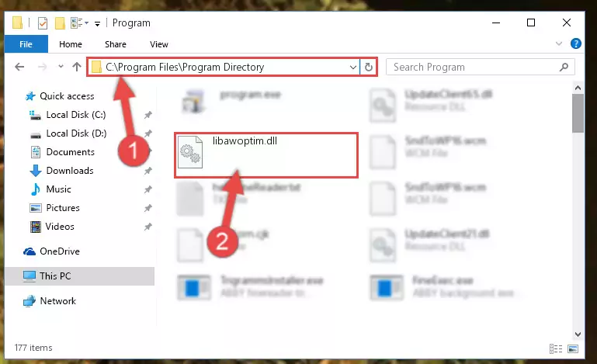The height and width of the screenshot is (364, 597).
Task: Switch to details list view icon
Action: pos(556,348)
